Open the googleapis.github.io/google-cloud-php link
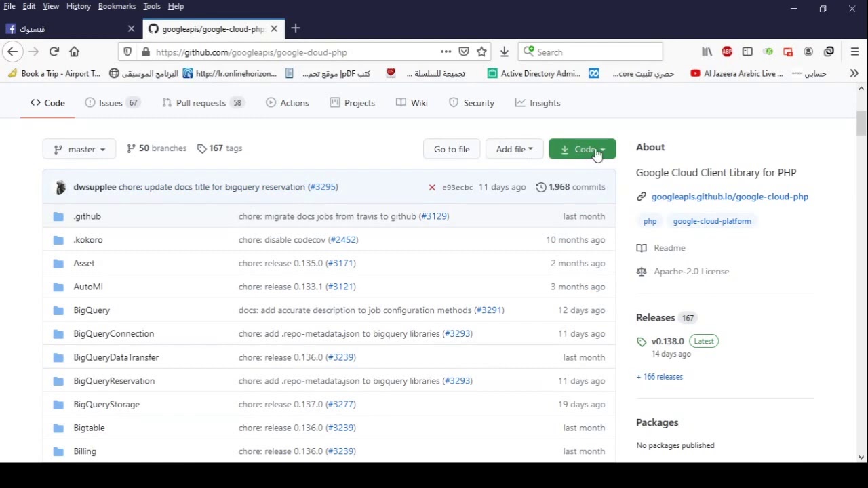 click(x=730, y=197)
